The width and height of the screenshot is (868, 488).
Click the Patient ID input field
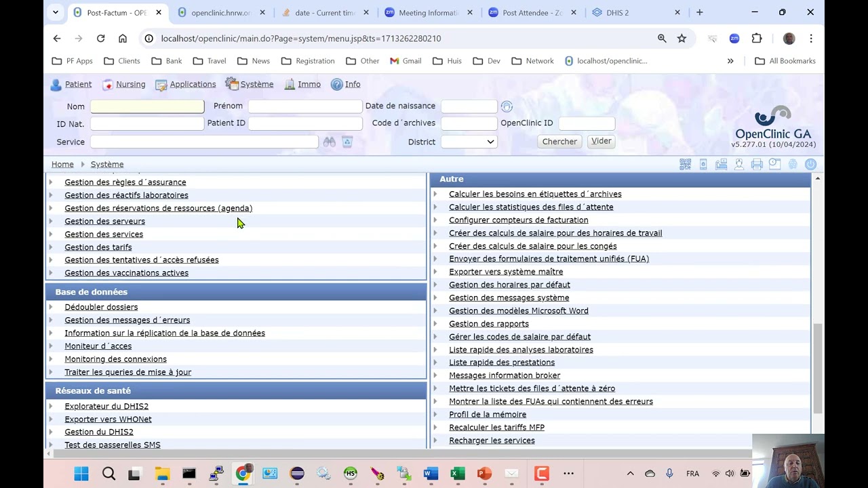click(305, 123)
